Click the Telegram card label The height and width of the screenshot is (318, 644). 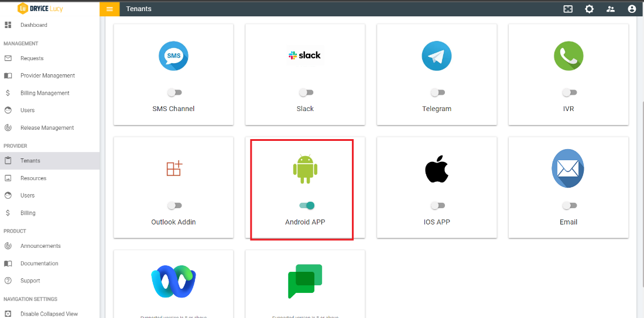pos(437,109)
